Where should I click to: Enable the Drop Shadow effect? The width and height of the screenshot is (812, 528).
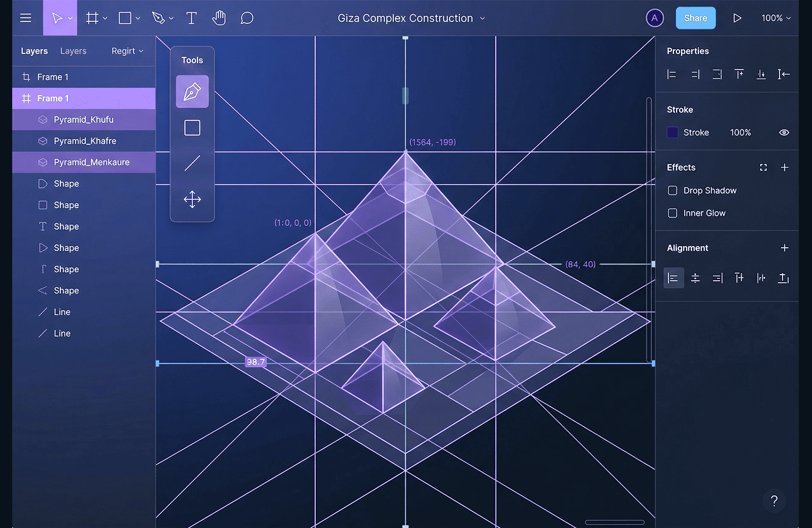[x=672, y=190]
